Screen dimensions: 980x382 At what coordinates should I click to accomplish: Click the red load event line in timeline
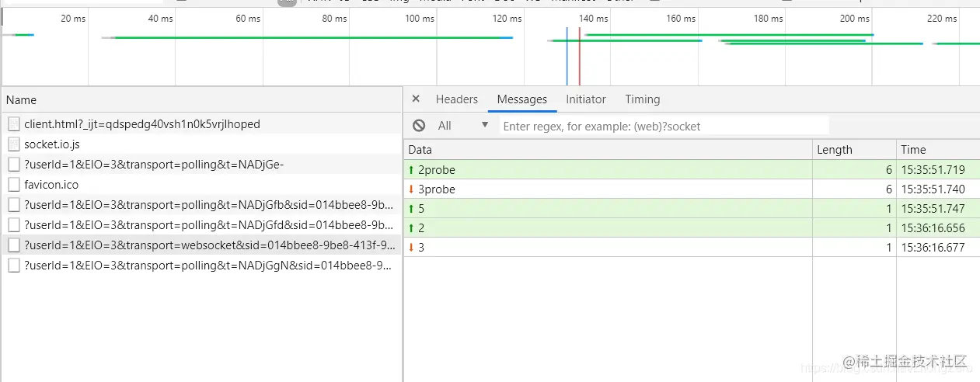pyautogui.click(x=580, y=56)
